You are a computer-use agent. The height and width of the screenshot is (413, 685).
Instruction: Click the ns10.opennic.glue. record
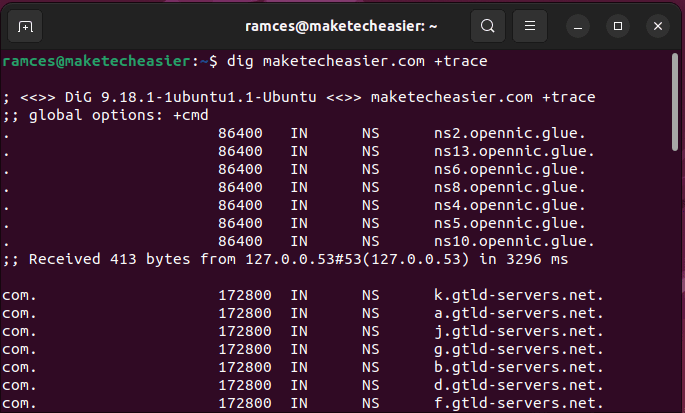pos(514,241)
